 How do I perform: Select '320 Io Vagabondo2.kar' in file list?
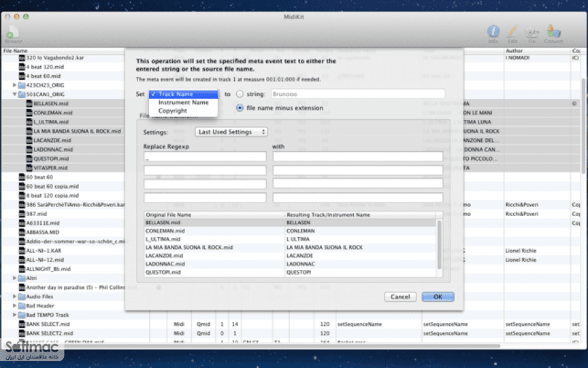pyautogui.click(x=55, y=58)
